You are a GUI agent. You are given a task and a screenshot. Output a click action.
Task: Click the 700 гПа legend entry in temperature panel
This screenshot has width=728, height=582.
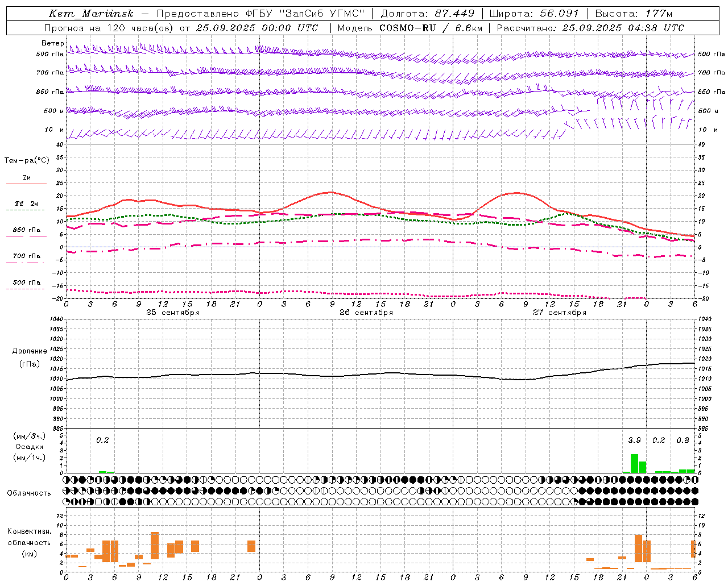point(26,256)
